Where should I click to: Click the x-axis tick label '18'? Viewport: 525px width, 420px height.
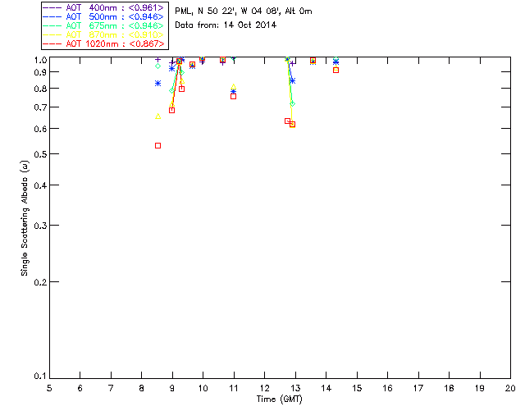(x=449, y=388)
